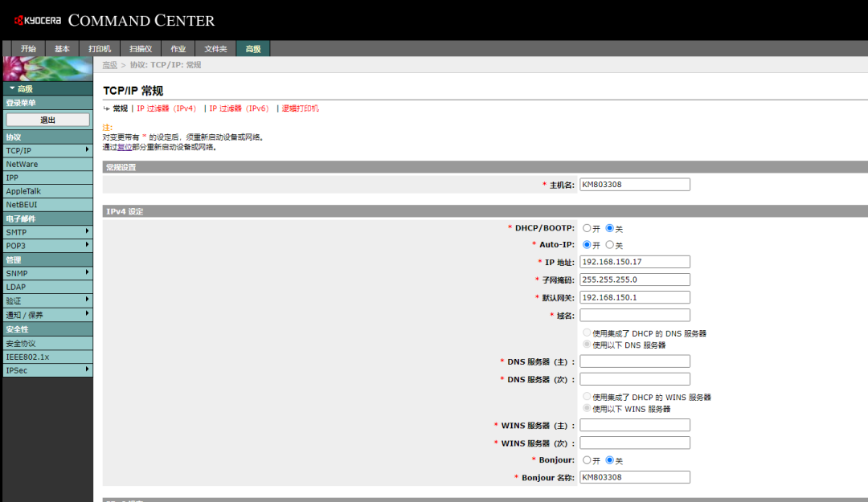The image size is (868, 502).
Task: Select the 作业 tab
Action: pyautogui.click(x=178, y=49)
